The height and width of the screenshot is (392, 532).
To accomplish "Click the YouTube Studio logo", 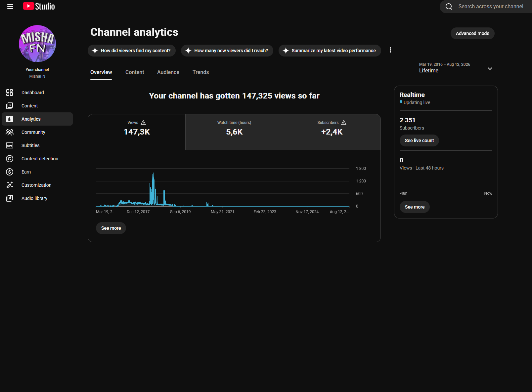I will (39, 6).
